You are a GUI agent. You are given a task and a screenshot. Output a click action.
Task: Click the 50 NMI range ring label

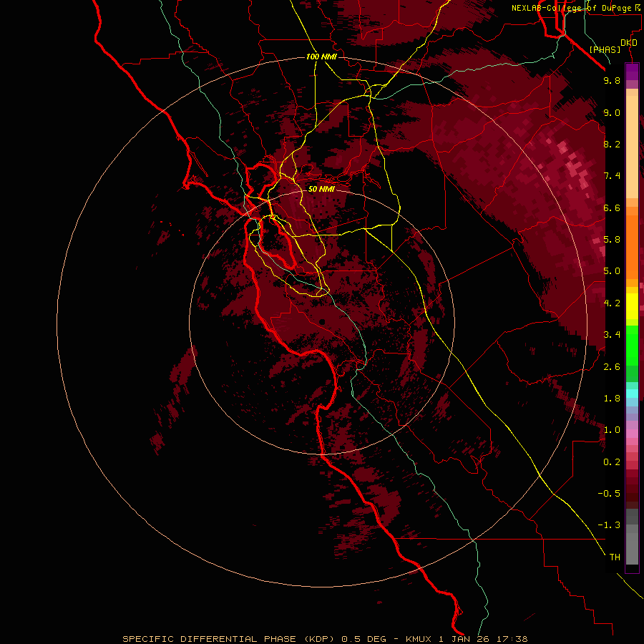(321, 189)
